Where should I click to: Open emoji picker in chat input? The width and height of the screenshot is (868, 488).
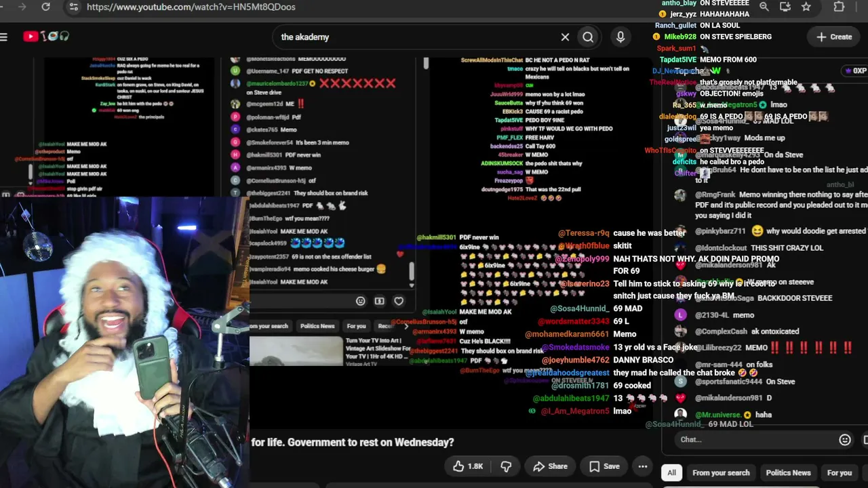(x=845, y=440)
